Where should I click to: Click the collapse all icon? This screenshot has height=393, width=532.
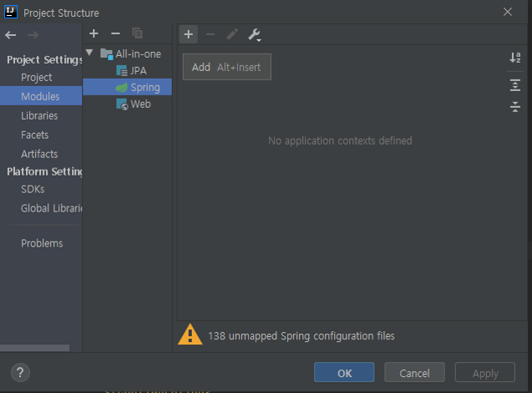click(514, 106)
